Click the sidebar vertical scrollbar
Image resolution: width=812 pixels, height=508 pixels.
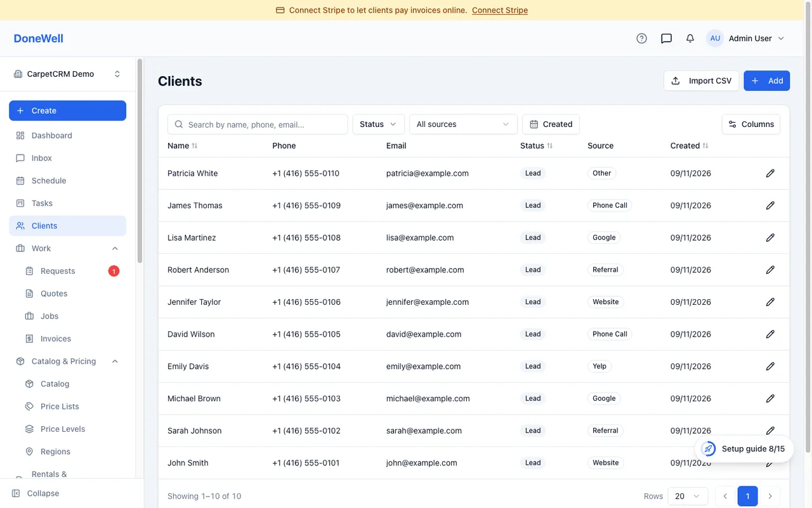pos(140,160)
